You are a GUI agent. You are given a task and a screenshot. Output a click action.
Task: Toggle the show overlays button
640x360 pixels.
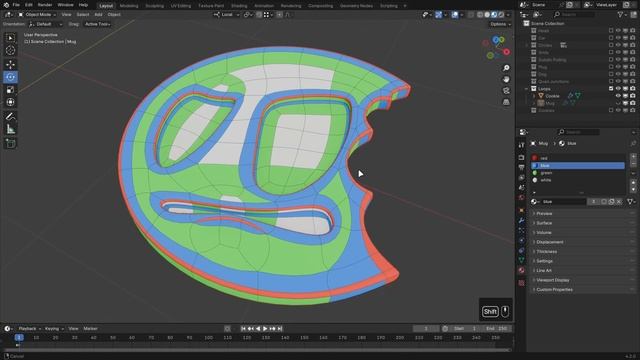pyautogui.click(x=455, y=15)
